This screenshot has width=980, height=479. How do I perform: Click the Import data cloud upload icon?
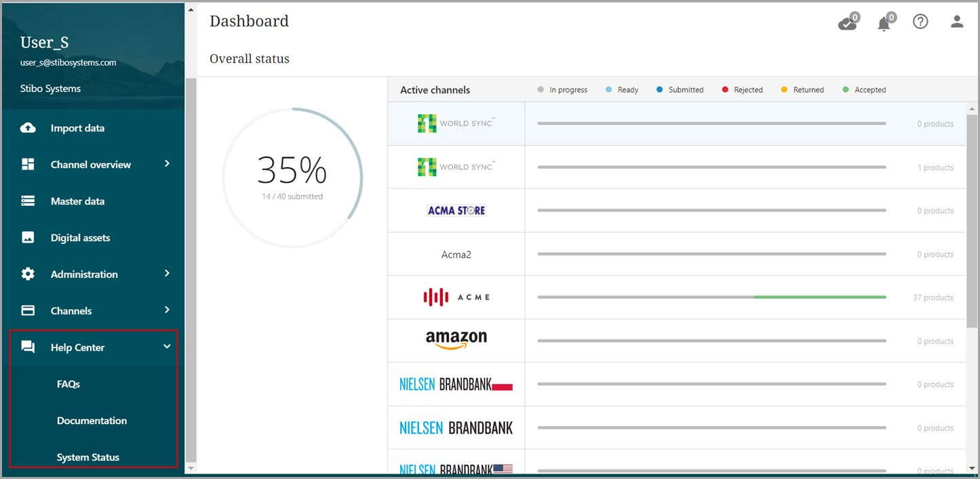[28, 128]
